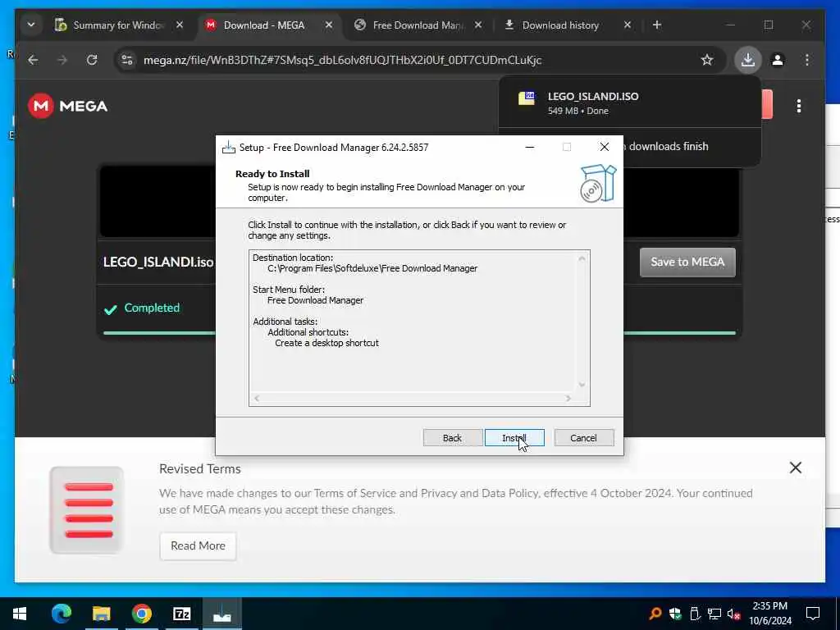
Task: Click the Destination location path text
Action: pos(372,268)
